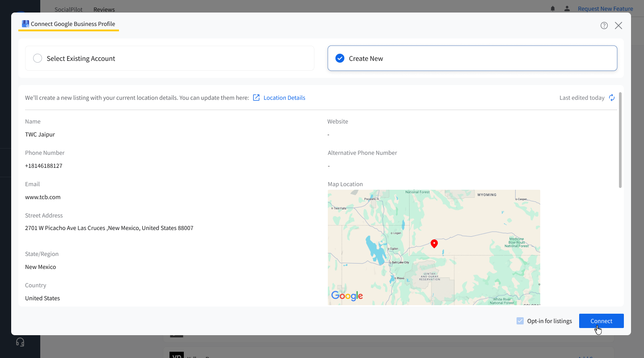
Task: Click the email value www.tcb.com
Action: coord(43,197)
